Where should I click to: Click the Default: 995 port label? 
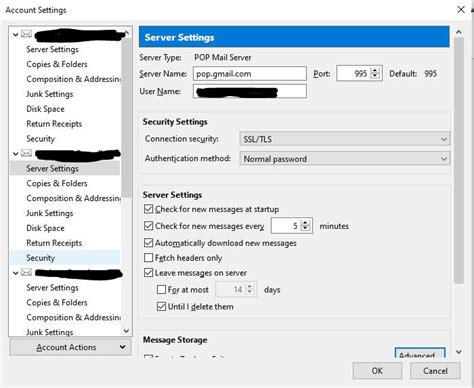point(413,74)
